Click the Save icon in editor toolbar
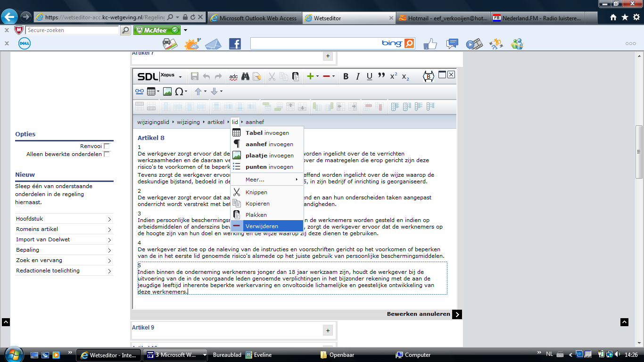The width and height of the screenshot is (644, 362). pos(195,76)
